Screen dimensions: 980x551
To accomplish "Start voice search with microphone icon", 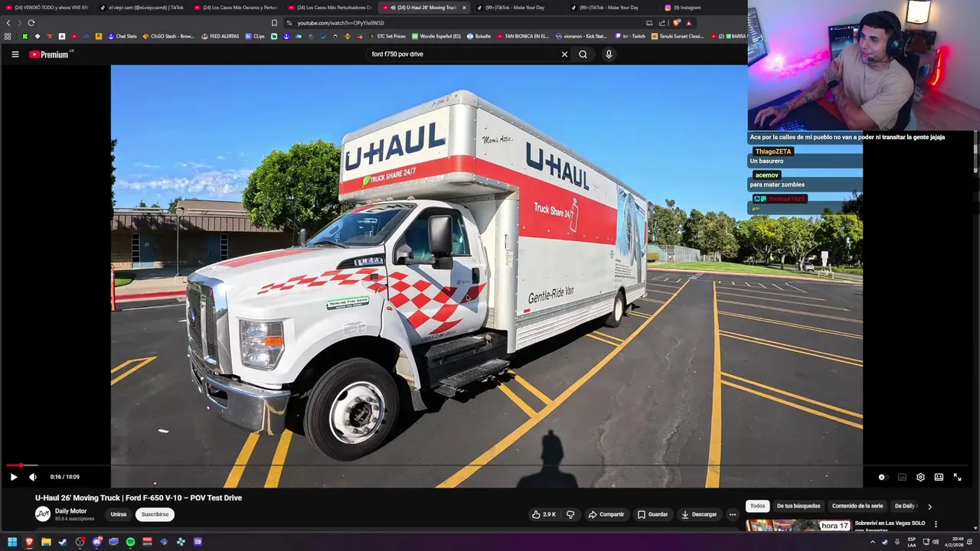I will tap(609, 54).
